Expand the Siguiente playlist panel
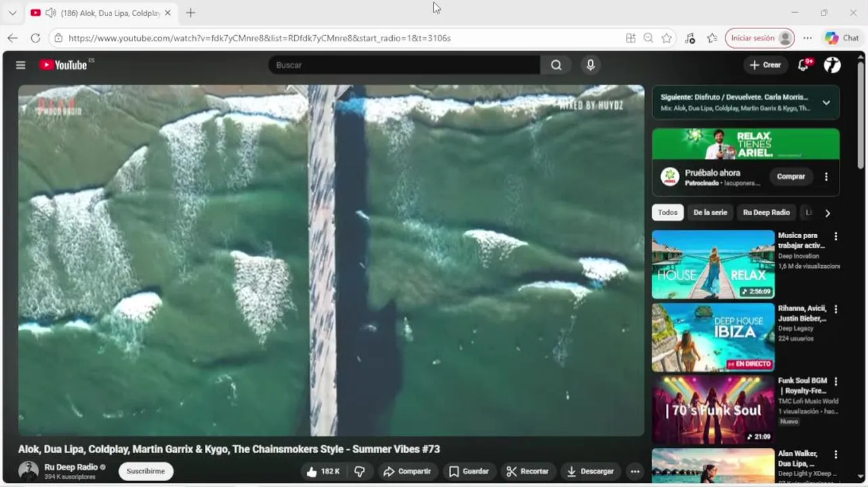The image size is (868, 487). pyautogui.click(x=826, y=103)
